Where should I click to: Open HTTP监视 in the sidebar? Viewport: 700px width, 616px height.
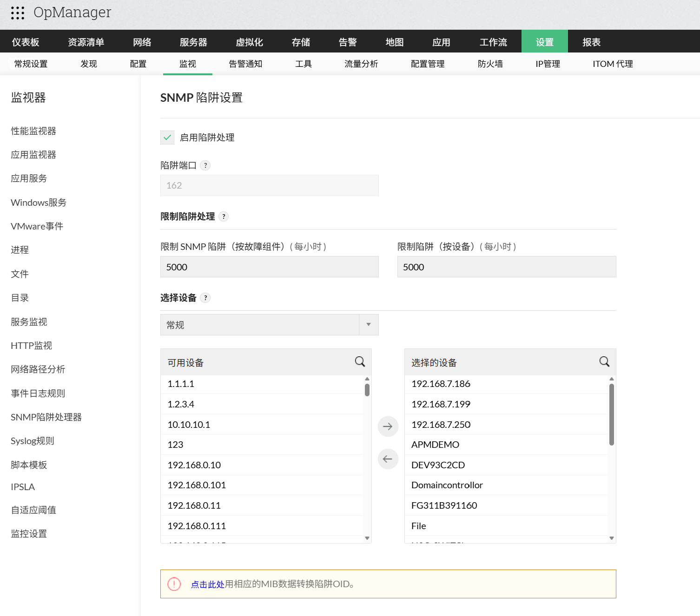coord(32,346)
